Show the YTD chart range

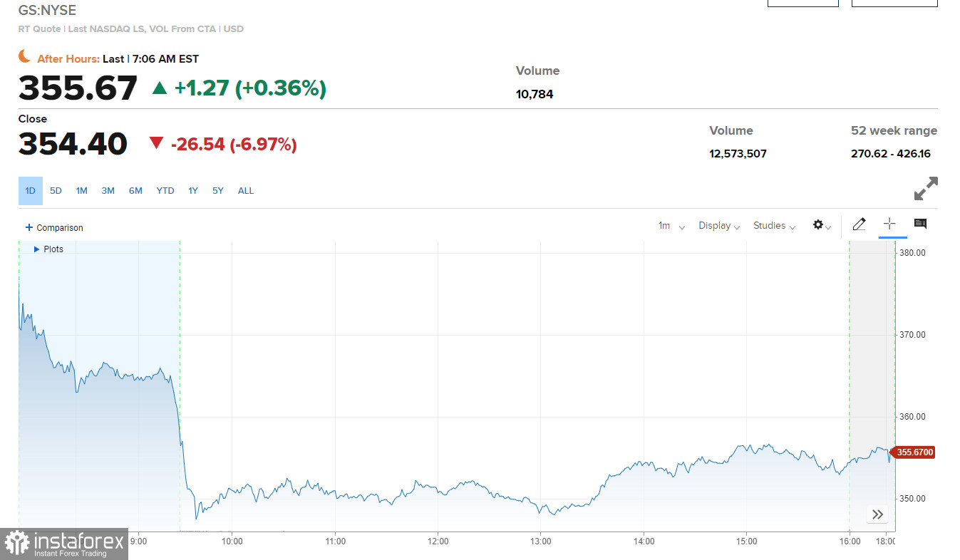click(165, 191)
